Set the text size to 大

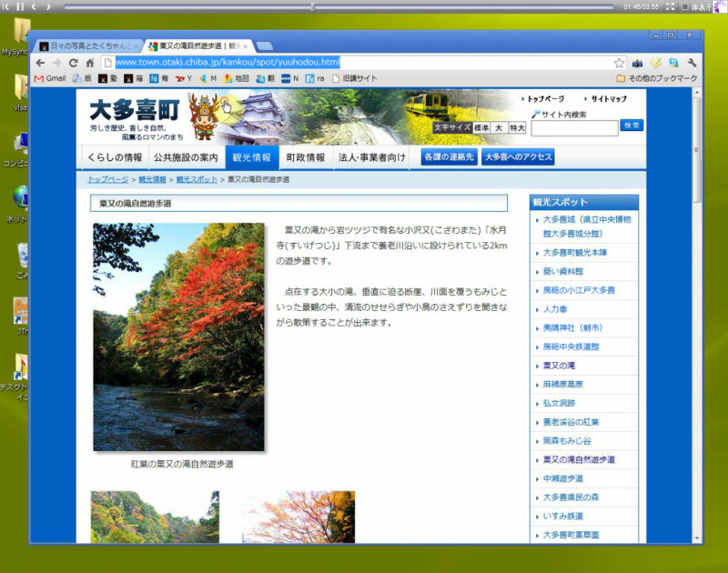click(499, 127)
